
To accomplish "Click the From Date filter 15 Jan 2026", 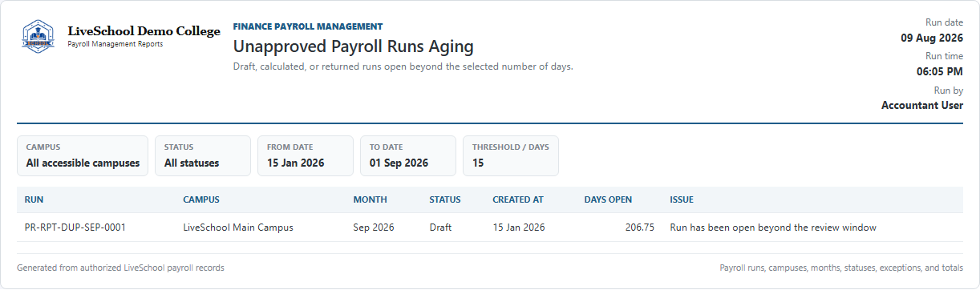I will 305,155.
